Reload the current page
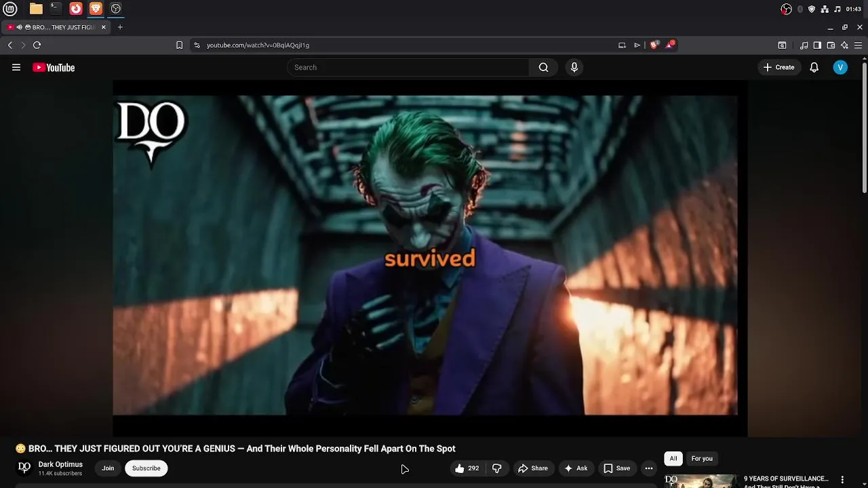Screen dimensions: 868x488 coord(37,45)
